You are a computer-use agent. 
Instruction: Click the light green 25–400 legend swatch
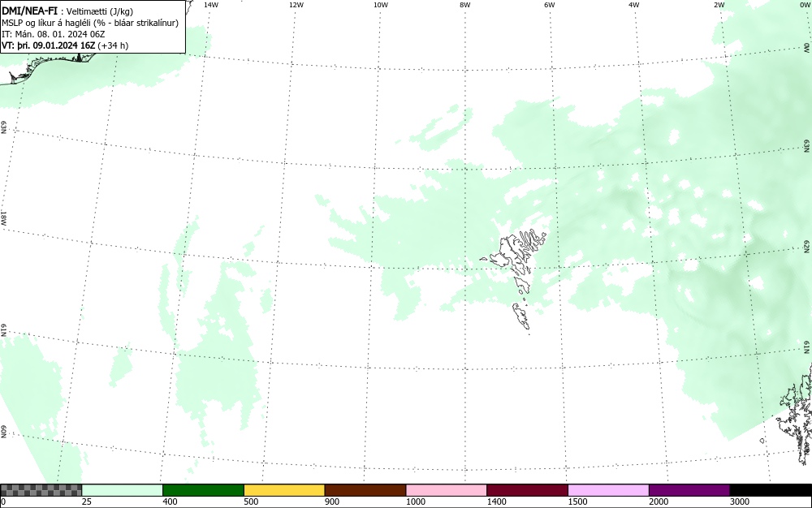(123, 490)
